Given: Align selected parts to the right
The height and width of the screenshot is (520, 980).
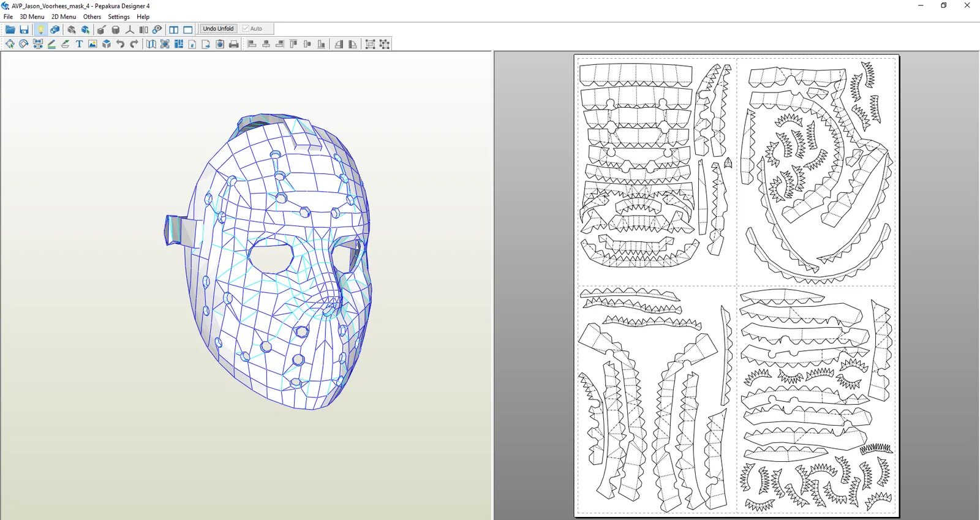Looking at the screenshot, I should [x=280, y=44].
